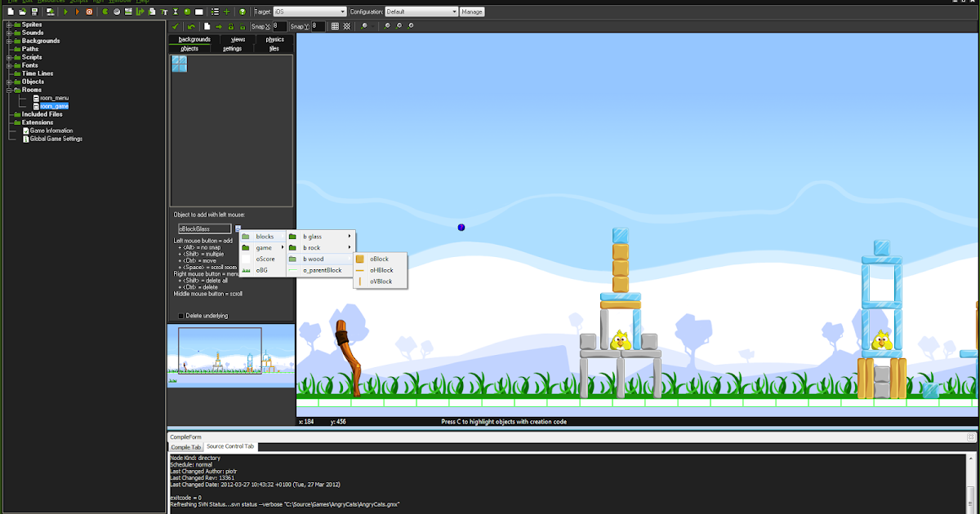Viewport: 980px width, 514px height.
Task: Confirm room changes with green checkmark
Action: click(x=176, y=27)
